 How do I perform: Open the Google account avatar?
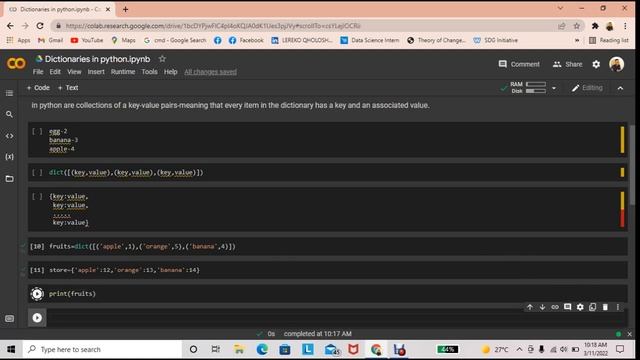(616, 64)
